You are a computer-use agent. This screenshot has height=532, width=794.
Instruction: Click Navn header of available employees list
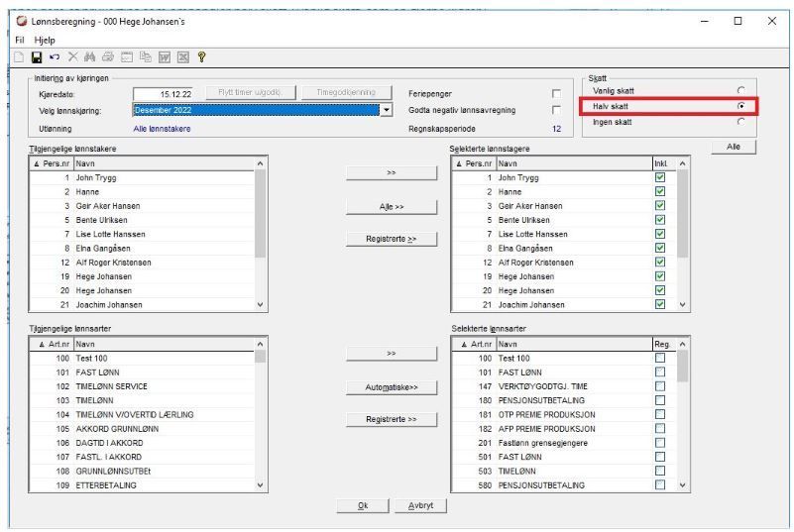[x=165, y=163]
